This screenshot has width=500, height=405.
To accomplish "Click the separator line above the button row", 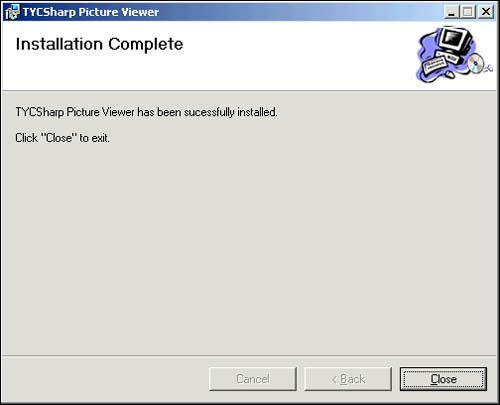I will pos(249,355).
